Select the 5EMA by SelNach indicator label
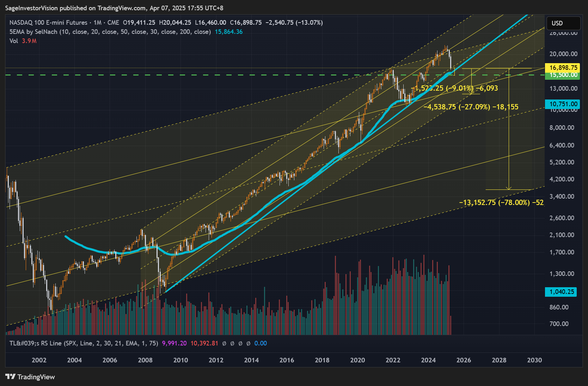The image size is (588, 386). point(110,32)
